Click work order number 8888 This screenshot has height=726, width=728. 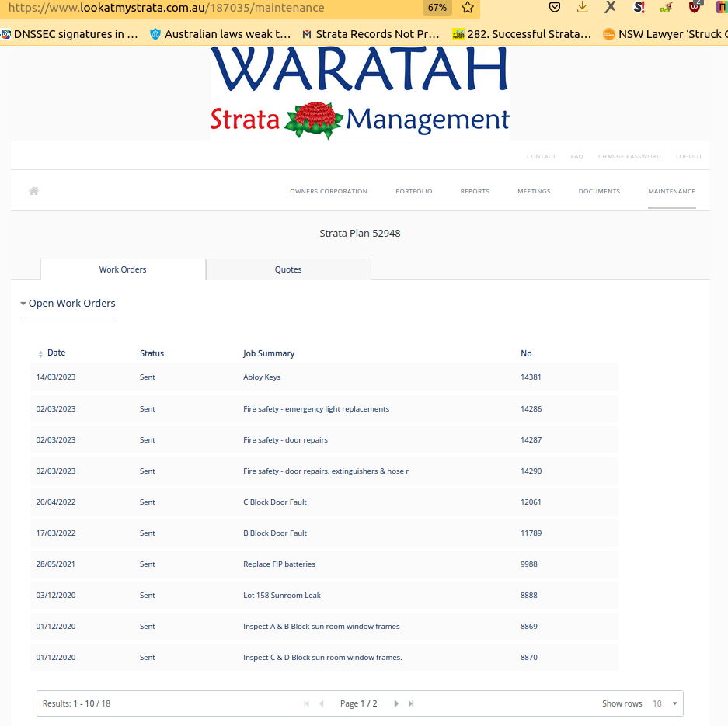pyautogui.click(x=529, y=596)
